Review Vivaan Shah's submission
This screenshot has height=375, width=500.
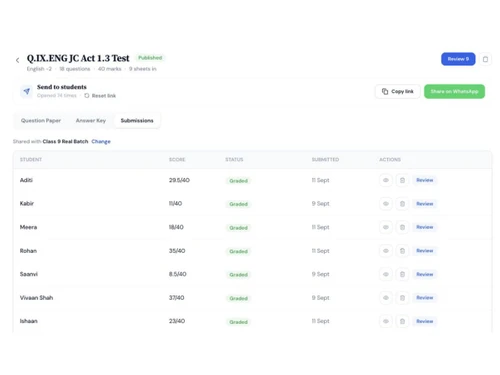click(425, 298)
